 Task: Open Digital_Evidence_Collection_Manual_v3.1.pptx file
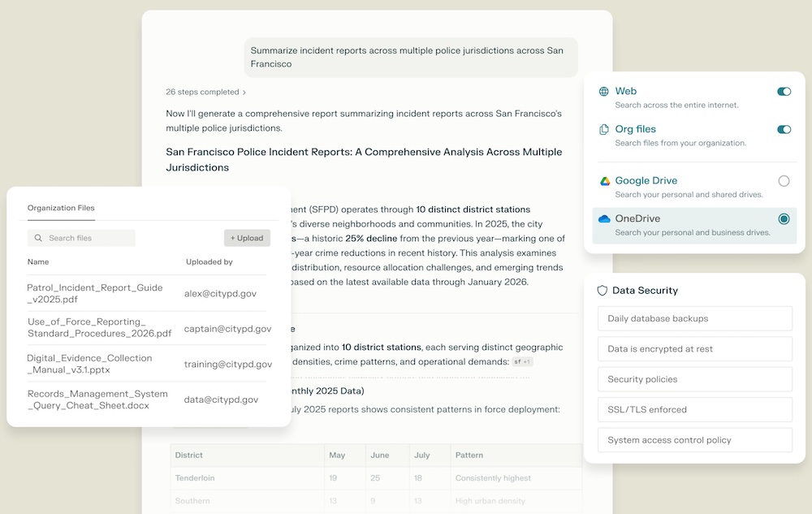click(89, 364)
